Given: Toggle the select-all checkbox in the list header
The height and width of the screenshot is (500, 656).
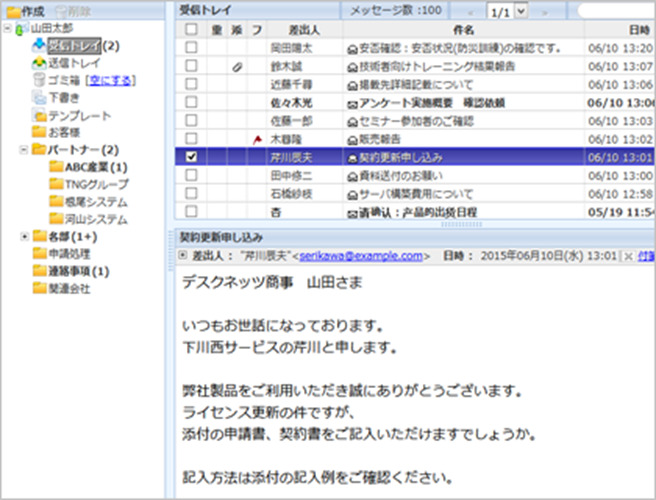Looking at the screenshot, I should click(x=191, y=30).
